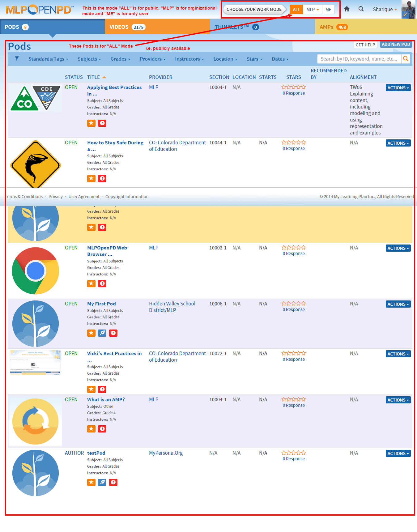Switch work mode to ME
Screen dimensions: 417x532
[328, 10]
